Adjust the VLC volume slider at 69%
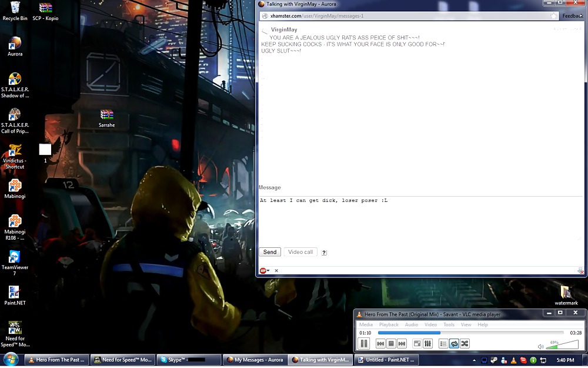588x368 pixels. click(562, 344)
